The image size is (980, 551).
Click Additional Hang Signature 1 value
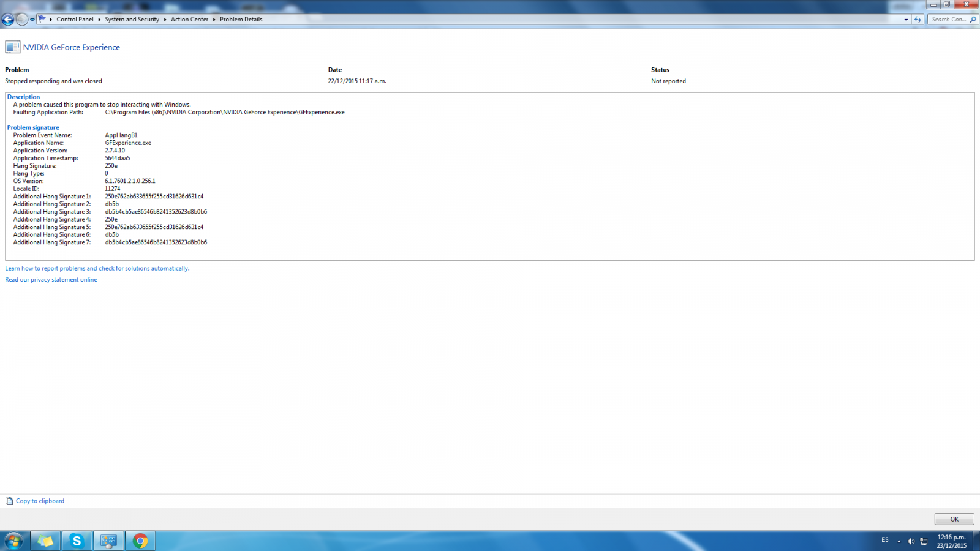click(154, 197)
